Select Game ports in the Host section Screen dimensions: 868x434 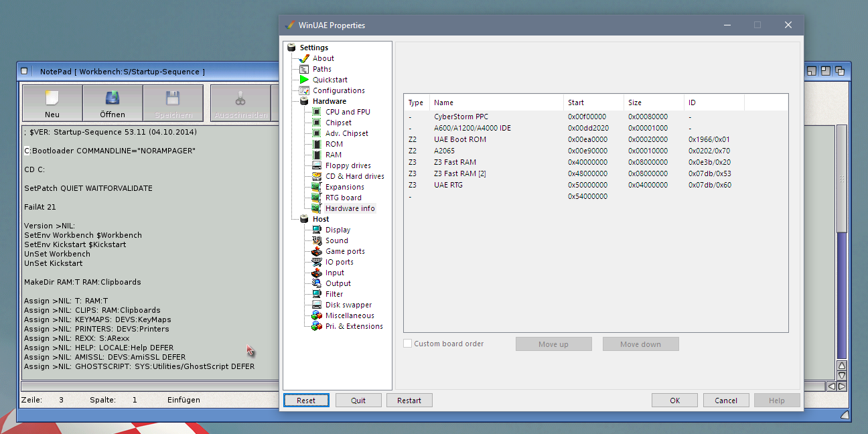[x=344, y=251]
